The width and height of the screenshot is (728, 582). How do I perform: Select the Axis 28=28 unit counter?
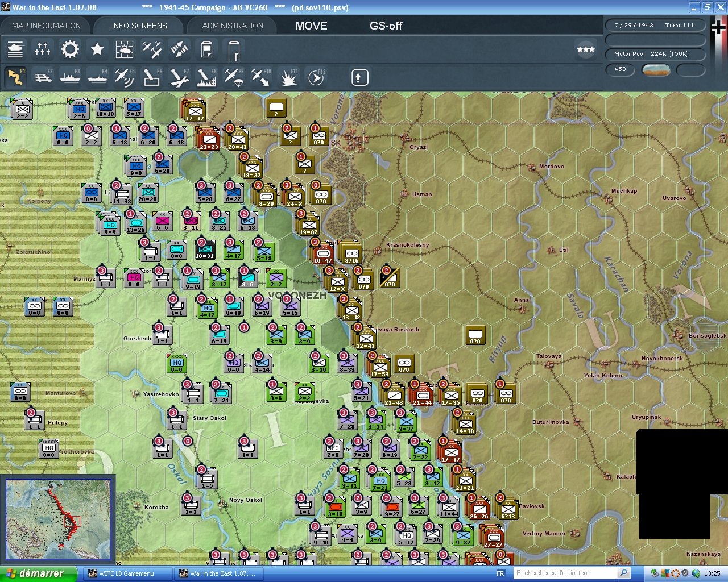(x=148, y=193)
